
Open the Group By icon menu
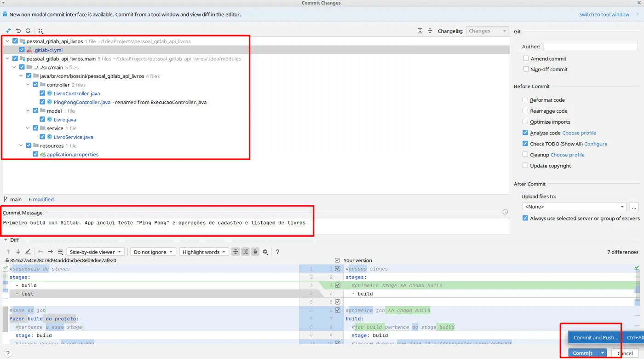click(40, 31)
